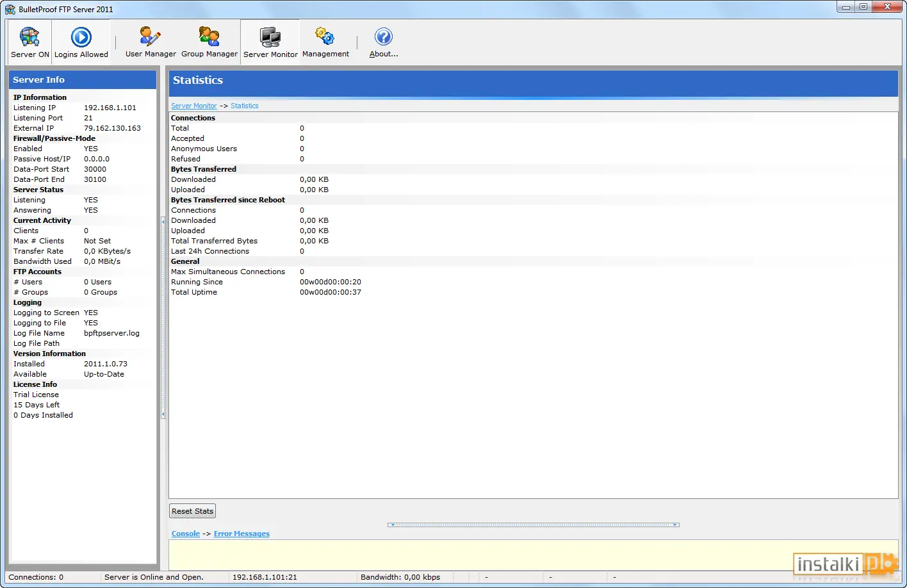The height and width of the screenshot is (588, 907).
Task: Open the Group Manager
Action: (x=209, y=42)
